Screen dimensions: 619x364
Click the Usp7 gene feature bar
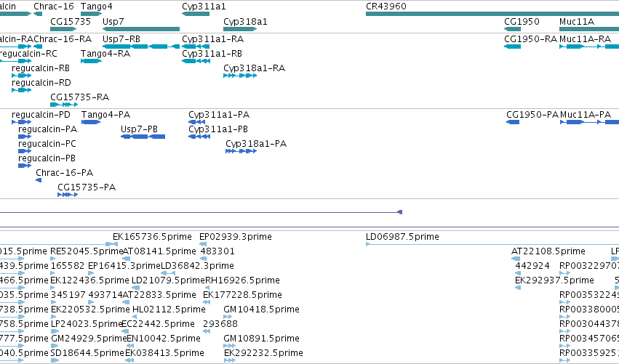(141, 29)
